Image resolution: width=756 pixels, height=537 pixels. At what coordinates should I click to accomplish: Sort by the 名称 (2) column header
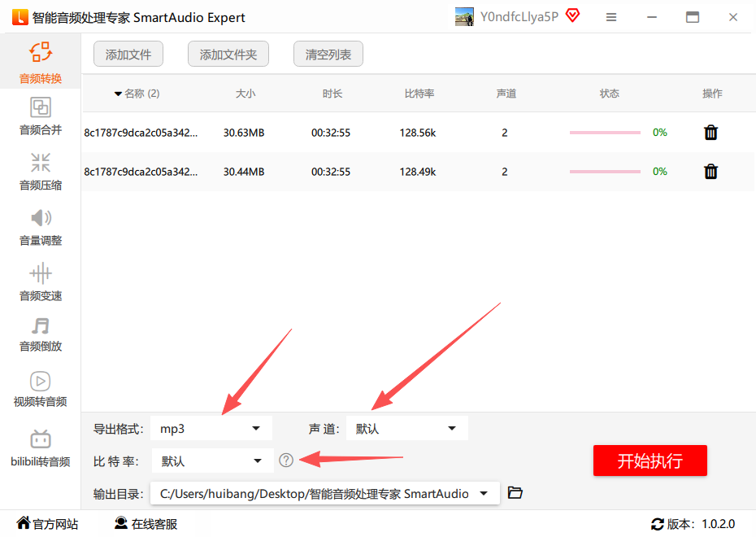[x=137, y=93]
